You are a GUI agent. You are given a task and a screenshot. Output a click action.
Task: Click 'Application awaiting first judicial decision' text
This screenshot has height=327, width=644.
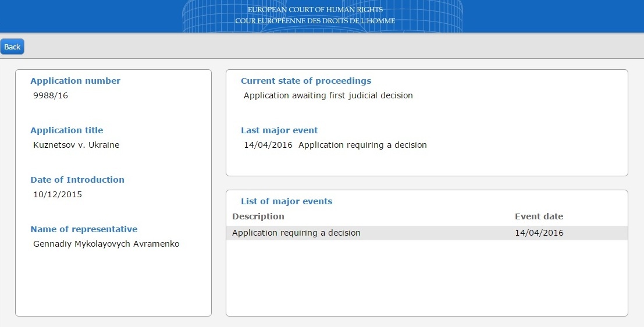(x=328, y=95)
